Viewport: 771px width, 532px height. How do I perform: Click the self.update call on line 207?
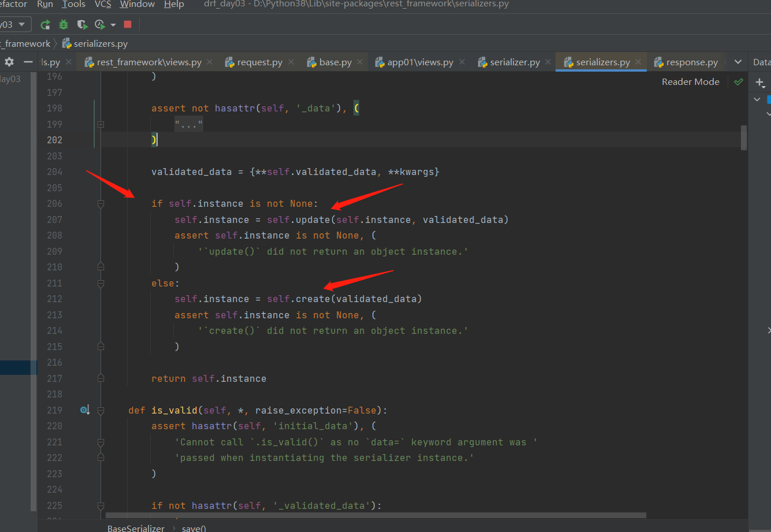point(298,220)
